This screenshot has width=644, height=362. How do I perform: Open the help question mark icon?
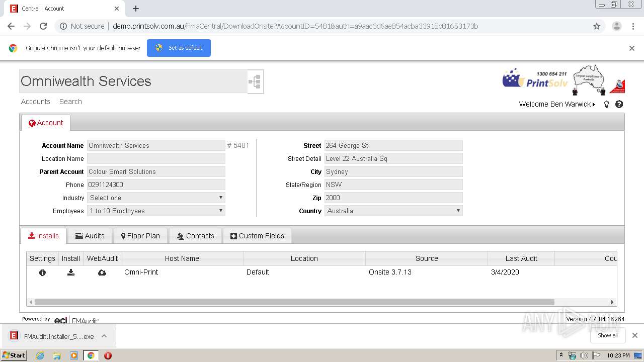pyautogui.click(x=619, y=104)
